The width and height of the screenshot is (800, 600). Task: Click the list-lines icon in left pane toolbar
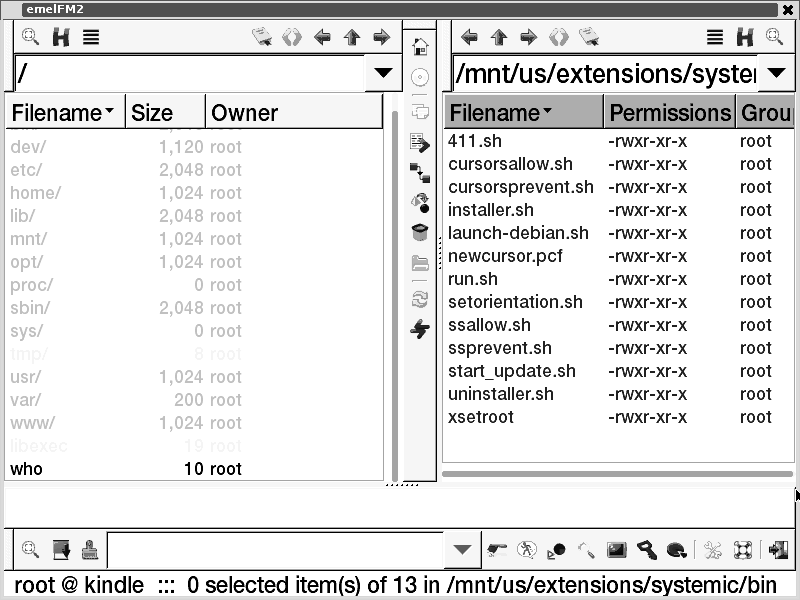point(91,38)
